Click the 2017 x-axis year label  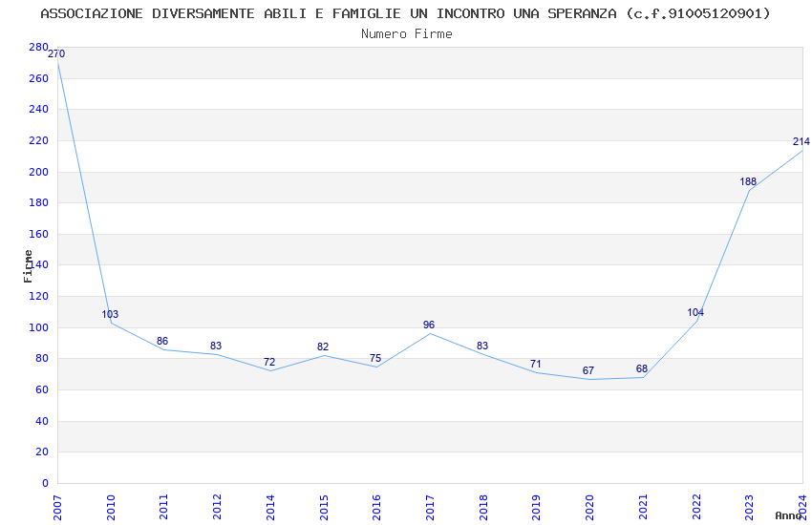tap(430, 507)
